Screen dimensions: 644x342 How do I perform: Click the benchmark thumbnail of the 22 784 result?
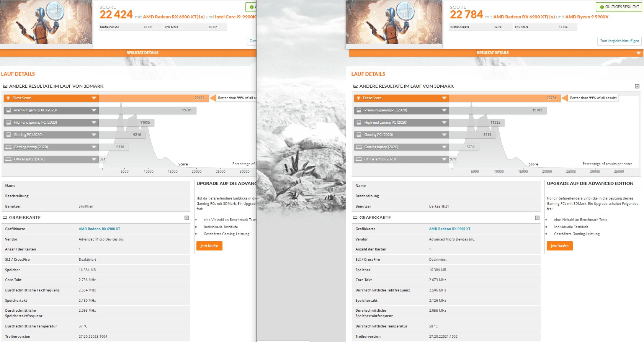click(x=394, y=22)
